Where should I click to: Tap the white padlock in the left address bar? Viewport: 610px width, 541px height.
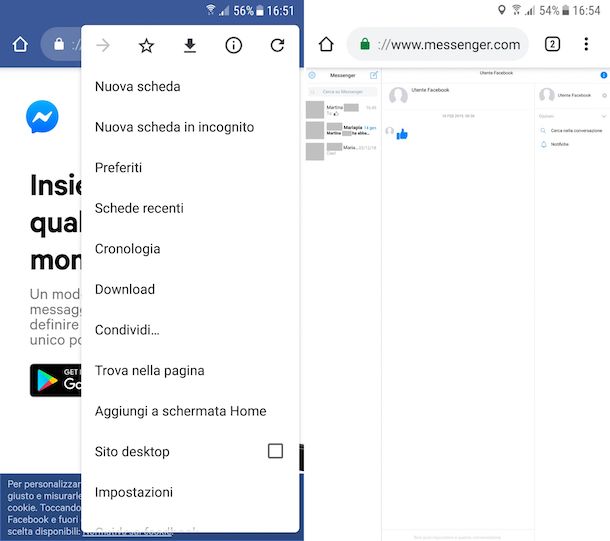(59, 44)
